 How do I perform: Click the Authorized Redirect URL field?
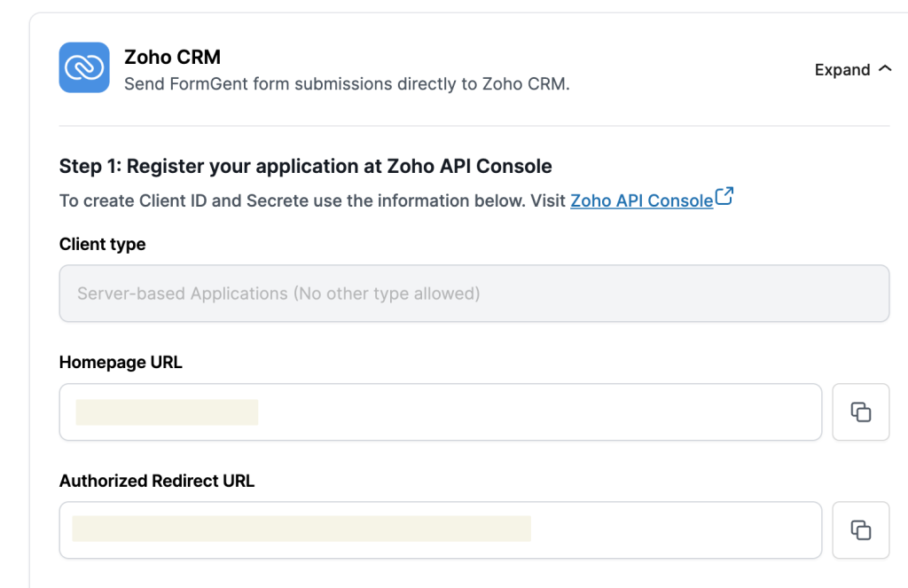(x=441, y=530)
